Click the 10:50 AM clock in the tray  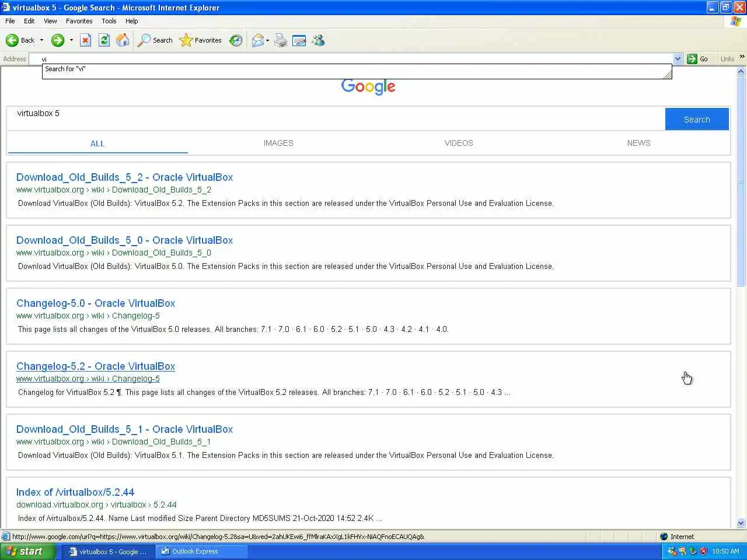[725, 551]
